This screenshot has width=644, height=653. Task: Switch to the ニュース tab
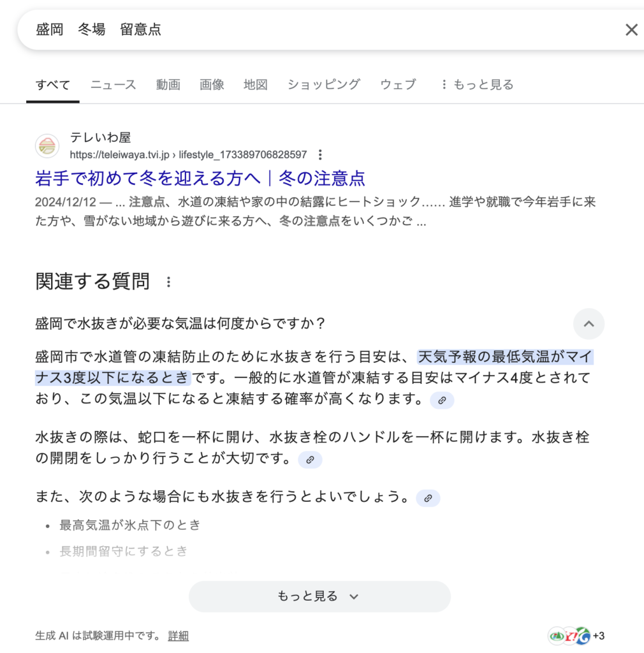click(x=113, y=85)
